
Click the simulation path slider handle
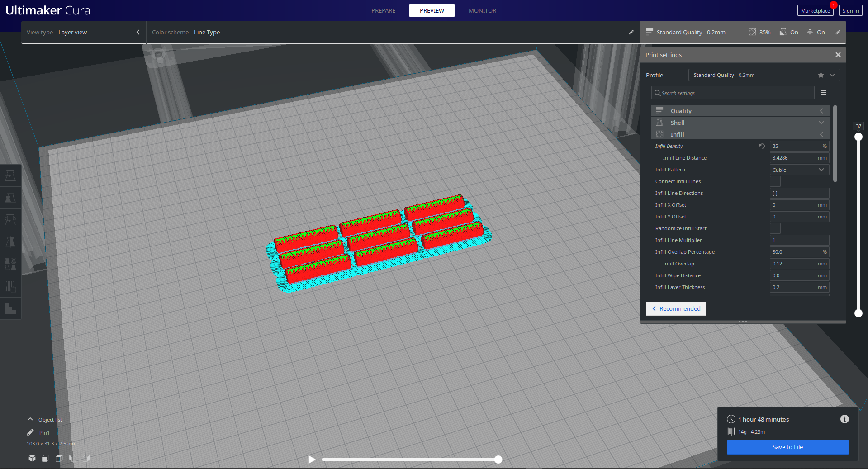[498, 460]
